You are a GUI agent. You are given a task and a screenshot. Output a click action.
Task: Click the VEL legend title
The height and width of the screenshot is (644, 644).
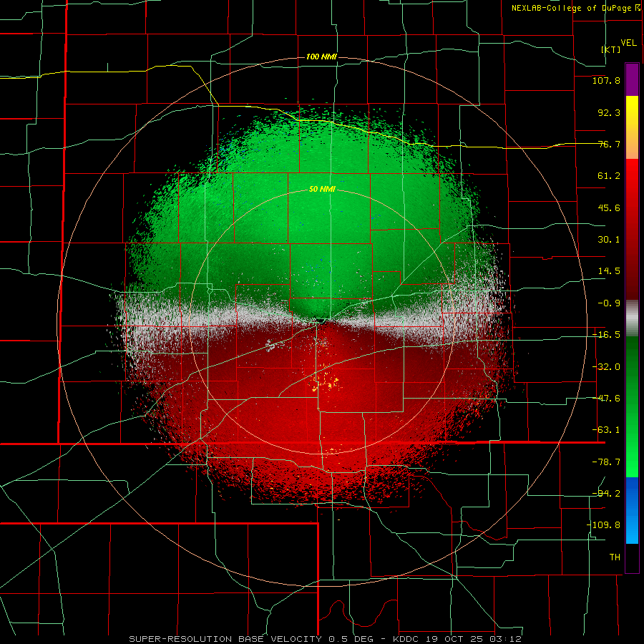tap(628, 43)
